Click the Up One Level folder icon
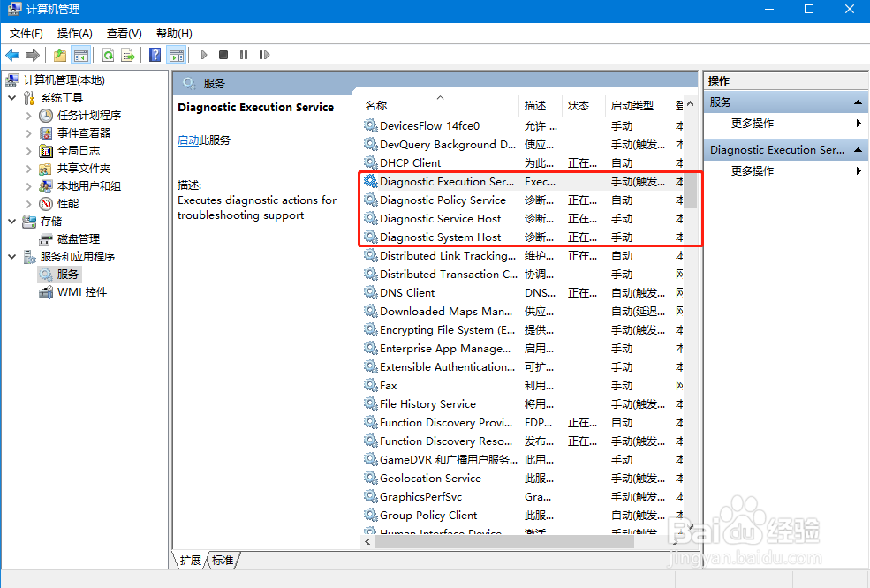Viewport: 870px width, 588px height. click(60, 55)
